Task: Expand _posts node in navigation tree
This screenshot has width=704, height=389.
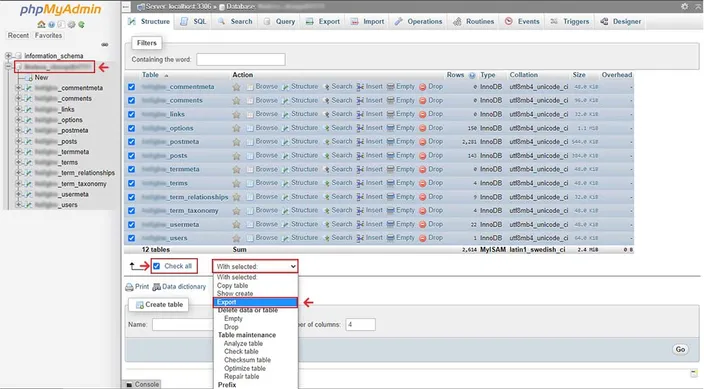Action: 18,141
